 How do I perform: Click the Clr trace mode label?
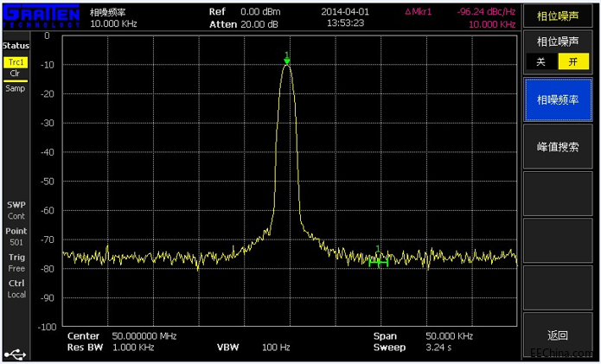(15, 73)
